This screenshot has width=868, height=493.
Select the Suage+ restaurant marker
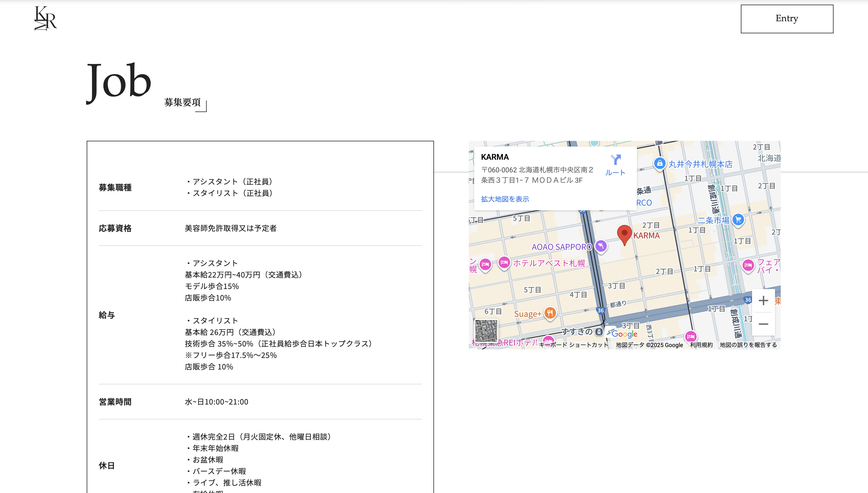[550, 313]
